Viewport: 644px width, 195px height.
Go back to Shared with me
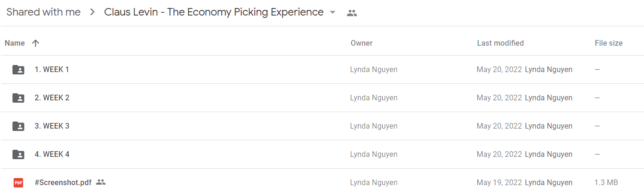pyautogui.click(x=43, y=12)
